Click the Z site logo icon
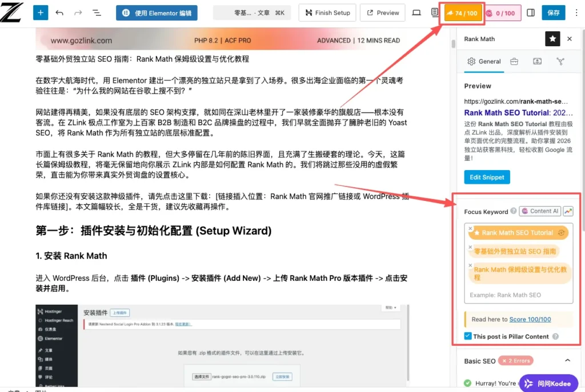Screen dimensions: 585x392 click(x=12, y=12)
